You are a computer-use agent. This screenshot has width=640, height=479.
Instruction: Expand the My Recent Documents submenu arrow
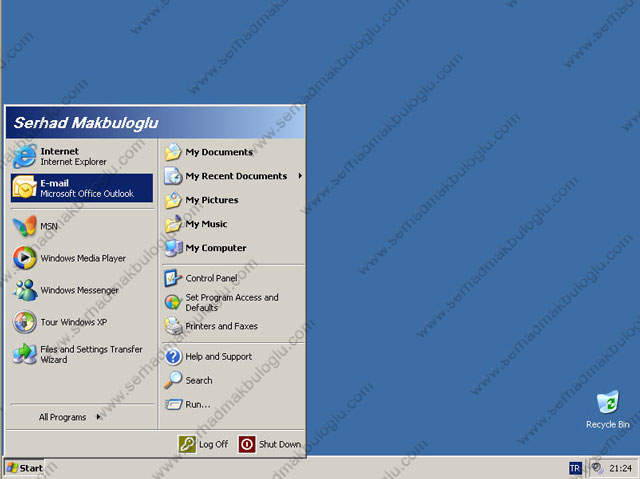point(300,176)
